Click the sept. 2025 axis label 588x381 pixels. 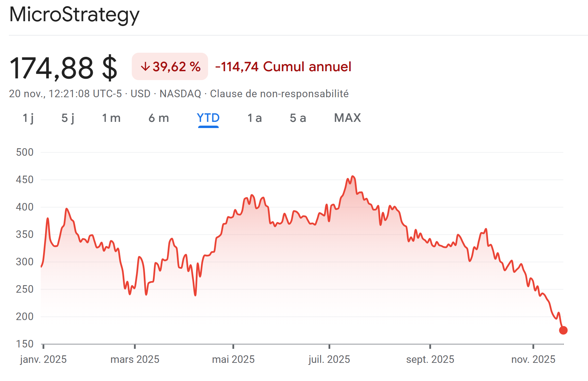coord(430,359)
